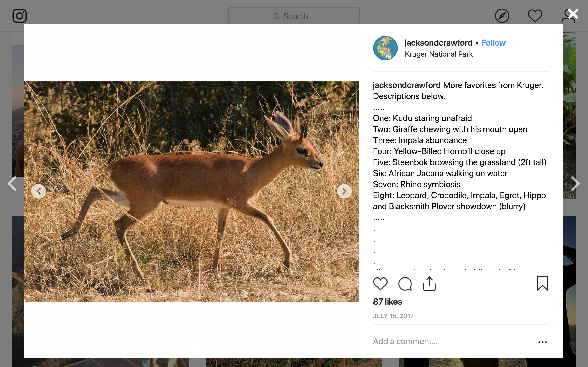Open jacksondcrawford profile from header username
The height and width of the screenshot is (367, 588).
438,43
